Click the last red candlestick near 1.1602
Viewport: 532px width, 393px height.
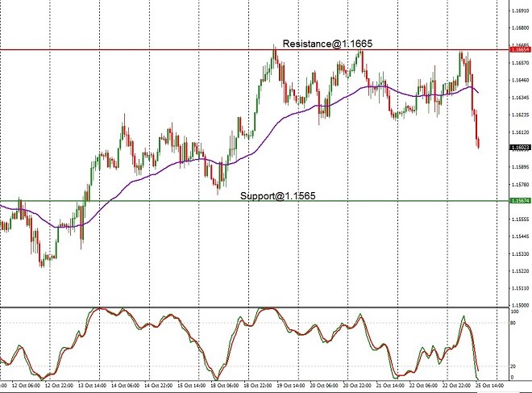tap(478, 143)
